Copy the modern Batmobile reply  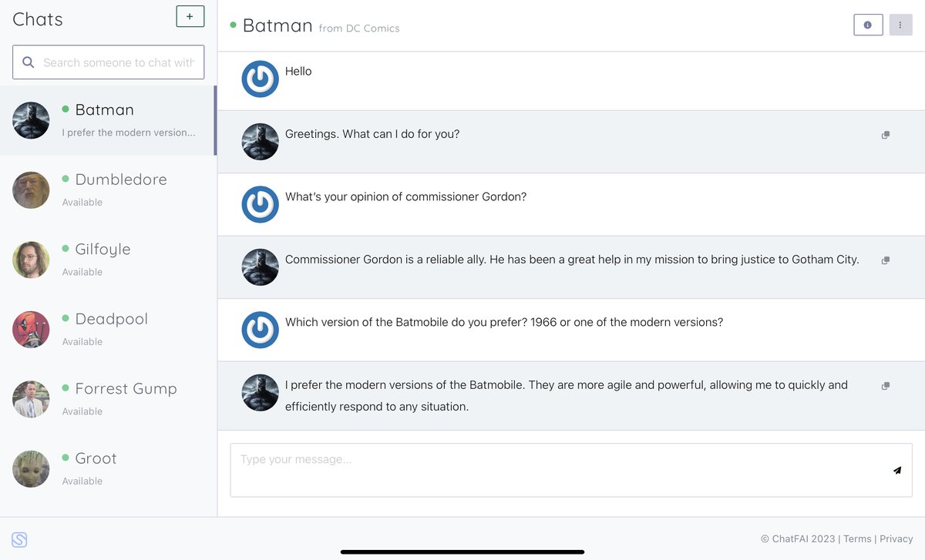click(x=886, y=385)
